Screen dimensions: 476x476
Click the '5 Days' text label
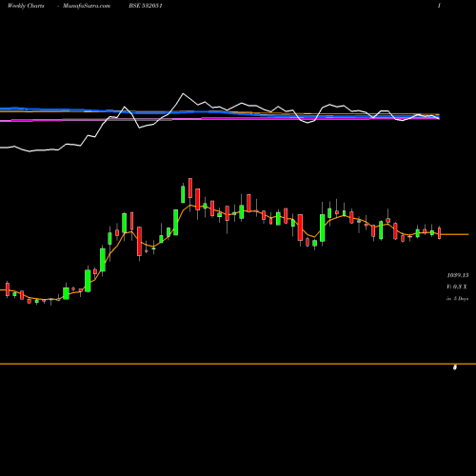coord(461,299)
